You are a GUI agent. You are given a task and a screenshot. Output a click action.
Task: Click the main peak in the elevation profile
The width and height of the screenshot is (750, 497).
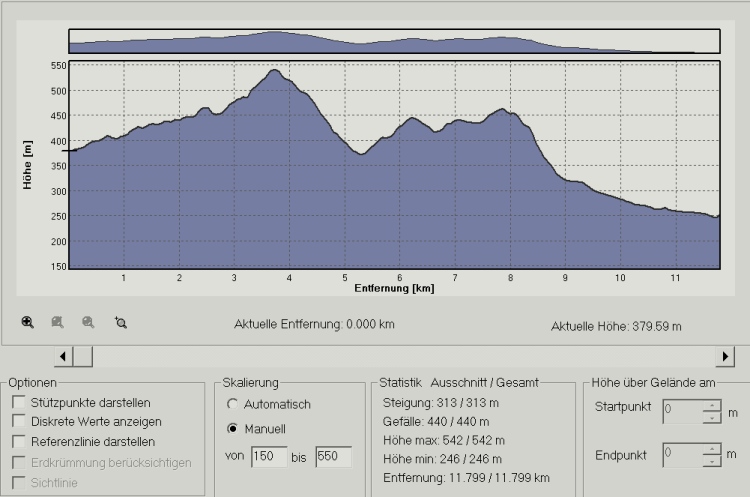275,71
